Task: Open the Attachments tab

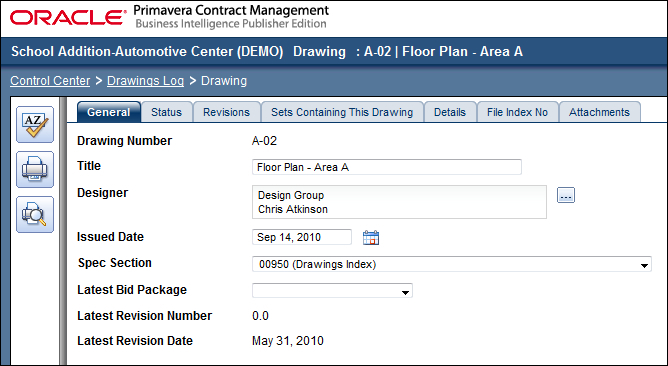Action: point(599,112)
